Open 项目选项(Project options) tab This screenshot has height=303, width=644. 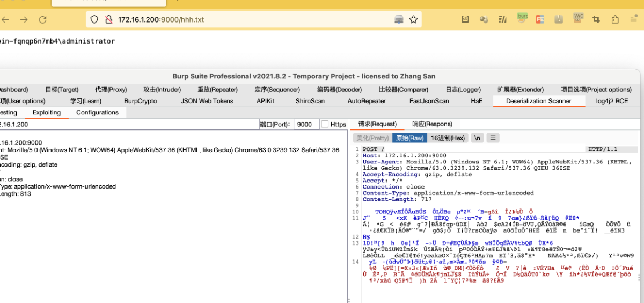click(596, 90)
